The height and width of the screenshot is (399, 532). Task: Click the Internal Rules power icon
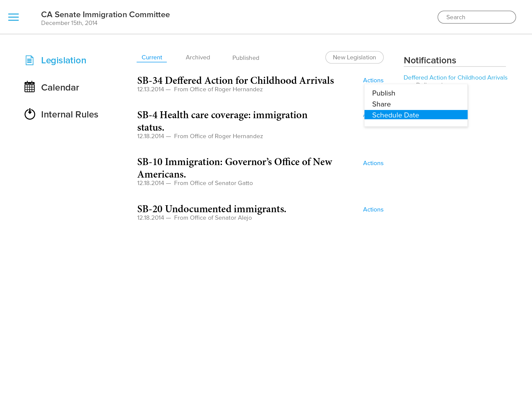coord(30,114)
